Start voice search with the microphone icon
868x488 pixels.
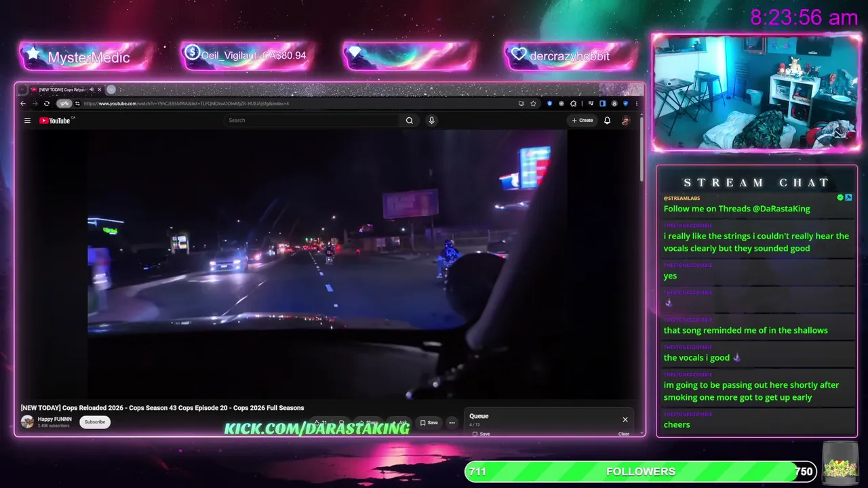[431, 121]
